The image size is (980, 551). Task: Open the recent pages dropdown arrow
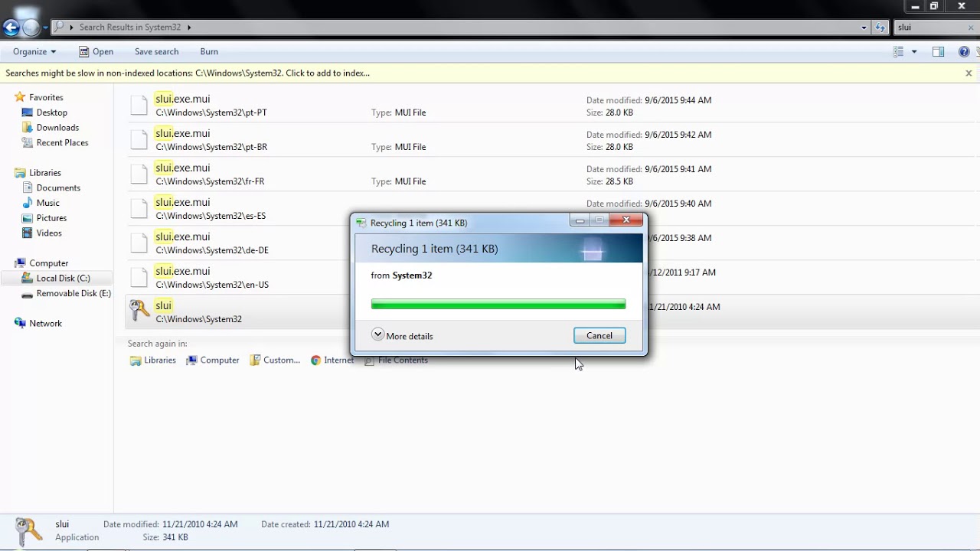pyautogui.click(x=45, y=28)
